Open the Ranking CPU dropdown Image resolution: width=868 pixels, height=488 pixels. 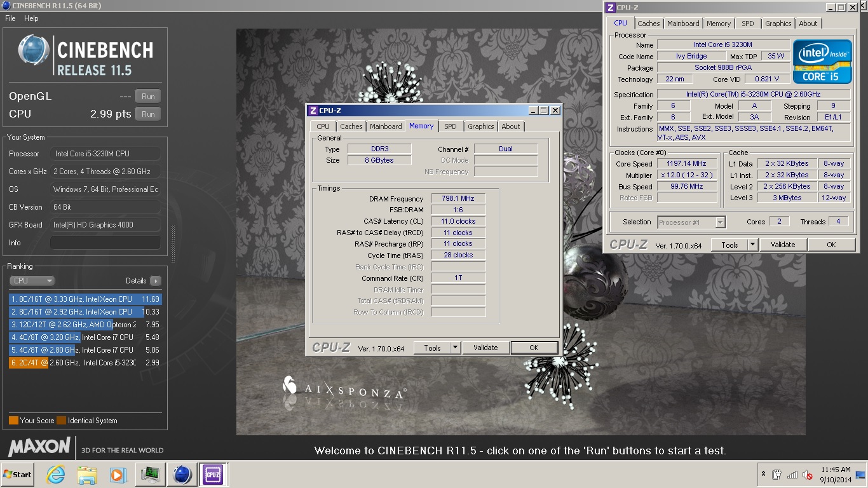point(32,281)
